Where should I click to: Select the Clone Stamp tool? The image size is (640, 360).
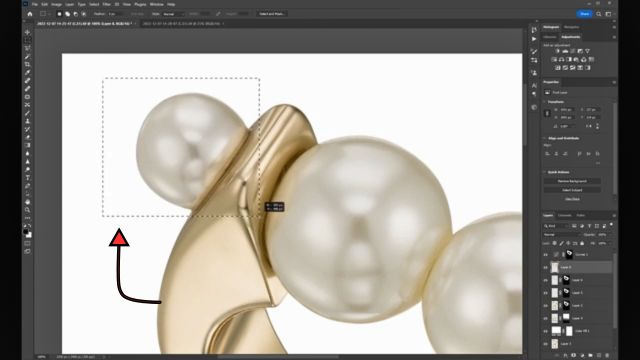click(x=27, y=121)
